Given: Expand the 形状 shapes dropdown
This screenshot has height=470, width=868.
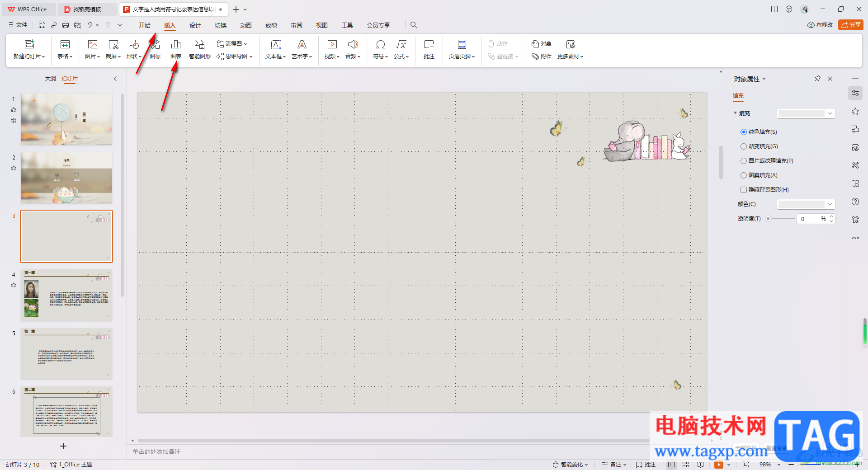Looking at the screenshot, I should (x=134, y=49).
